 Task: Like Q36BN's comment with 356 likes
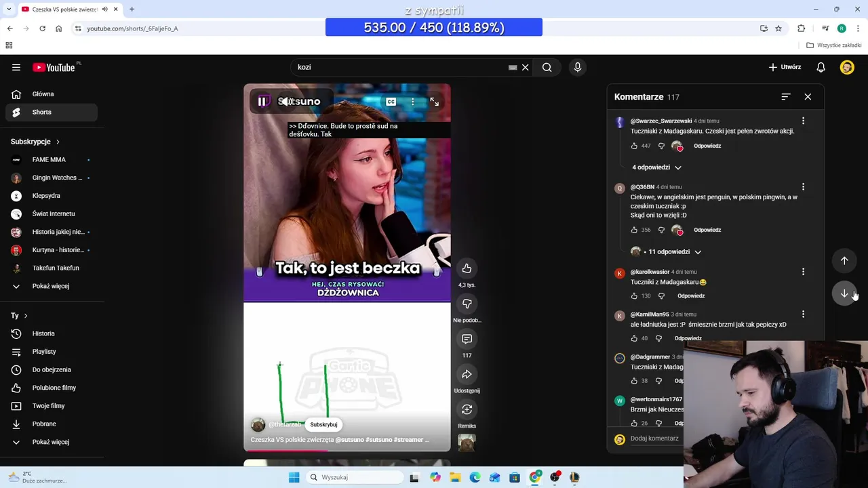634,230
